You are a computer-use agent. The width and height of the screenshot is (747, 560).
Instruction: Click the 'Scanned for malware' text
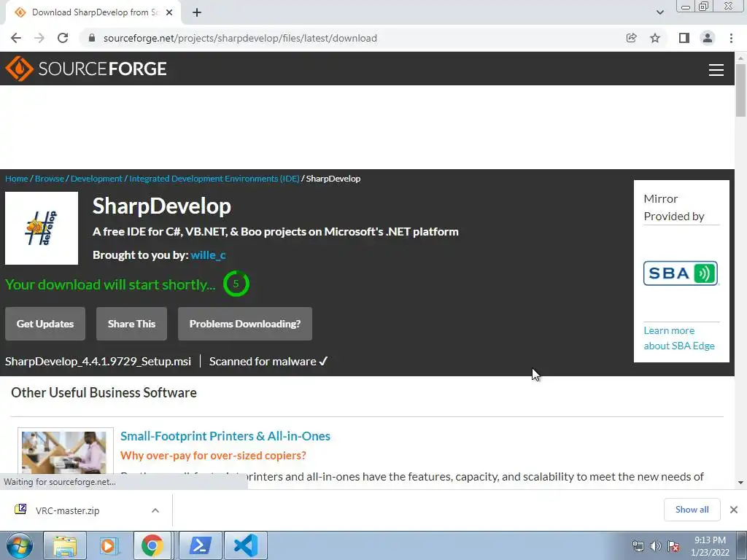coord(263,362)
